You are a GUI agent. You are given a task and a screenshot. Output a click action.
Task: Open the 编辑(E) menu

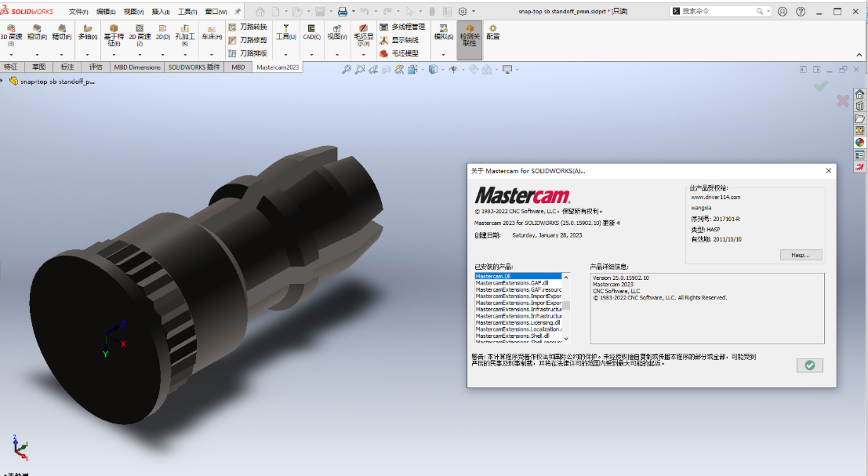point(106,12)
